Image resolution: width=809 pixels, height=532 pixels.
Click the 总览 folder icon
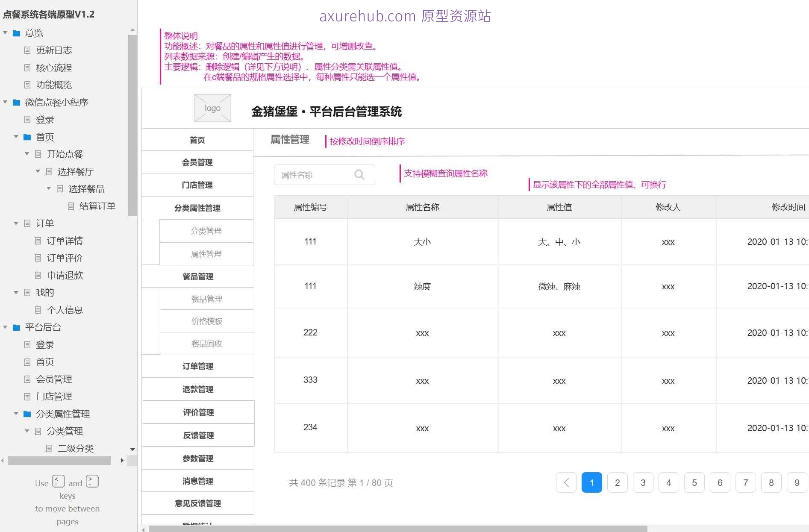tap(17, 33)
